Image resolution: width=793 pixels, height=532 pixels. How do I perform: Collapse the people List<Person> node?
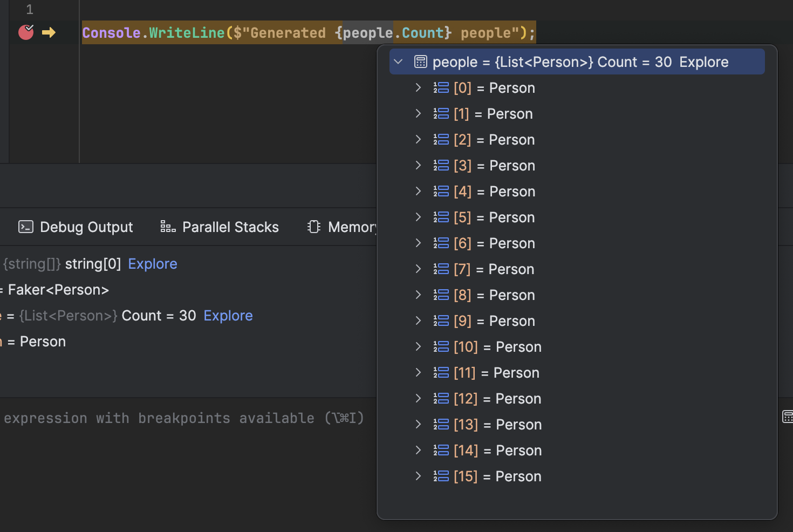tap(399, 62)
